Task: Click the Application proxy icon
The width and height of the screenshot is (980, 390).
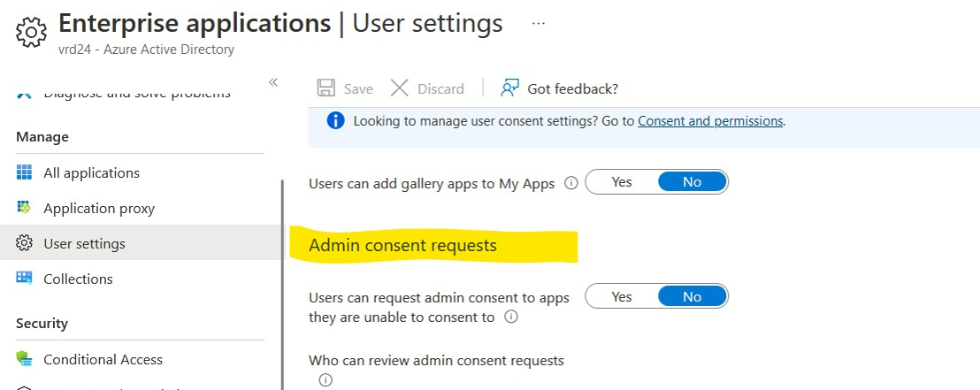Action: click(x=24, y=208)
